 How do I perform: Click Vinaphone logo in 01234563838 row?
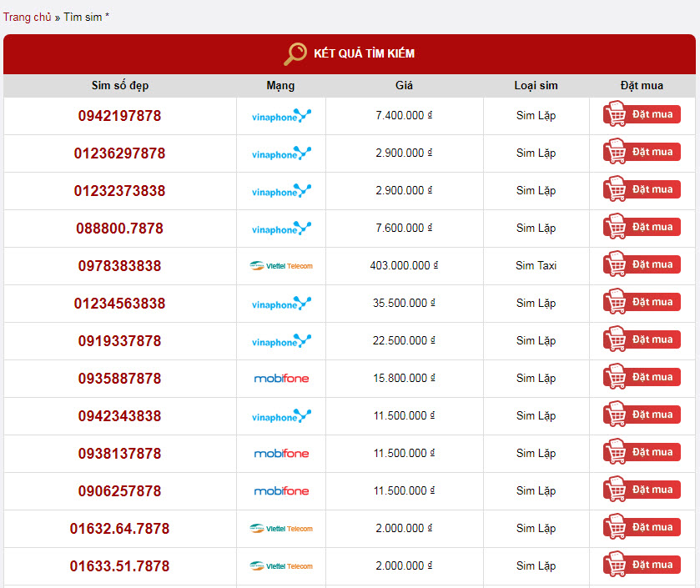[x=281, y=304]
